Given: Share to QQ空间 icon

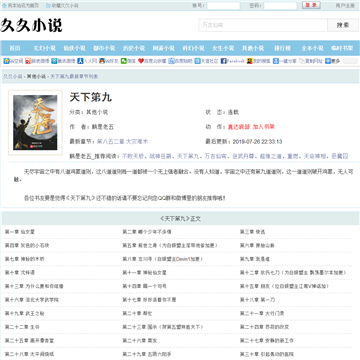Looking at the screenshot, I should (x=6, y=61).
